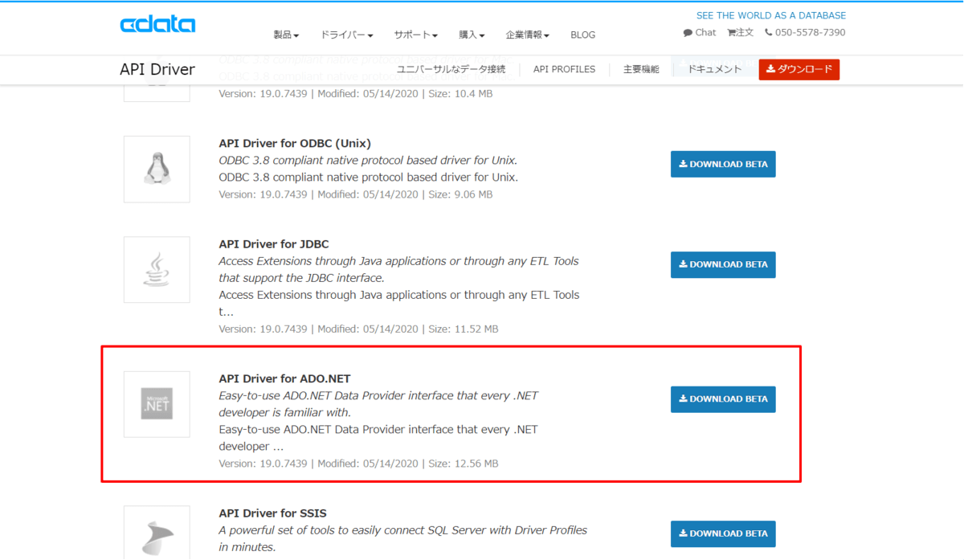
Task: Click the 'API Driver for SSIS' title
Action: pyautogui.click(x=273, y=513)
